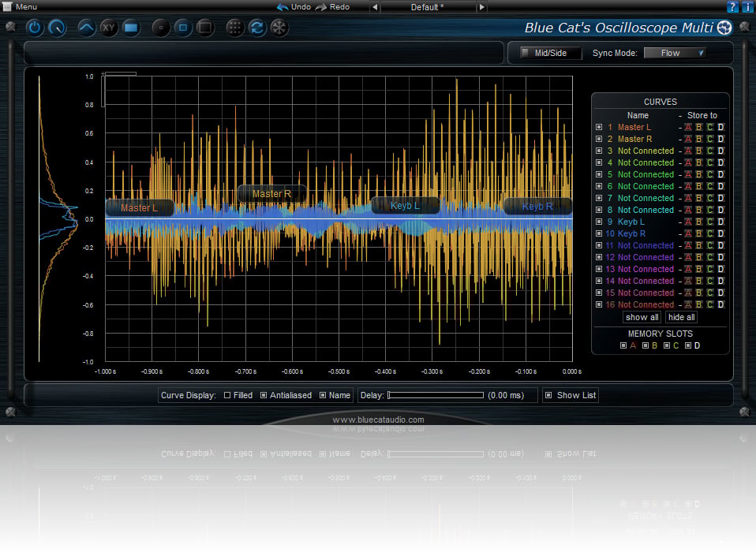Image resolution: width=756 pixels, height=552 pixels.
Task: Click the Master L curve label on graph
Action: coord(140,208)
